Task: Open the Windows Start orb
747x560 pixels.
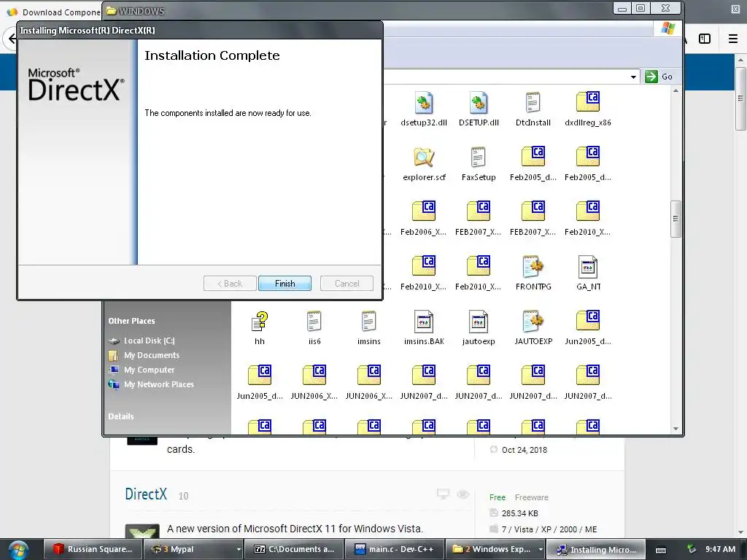Action: pyautogui.click(x=18, y=549)
